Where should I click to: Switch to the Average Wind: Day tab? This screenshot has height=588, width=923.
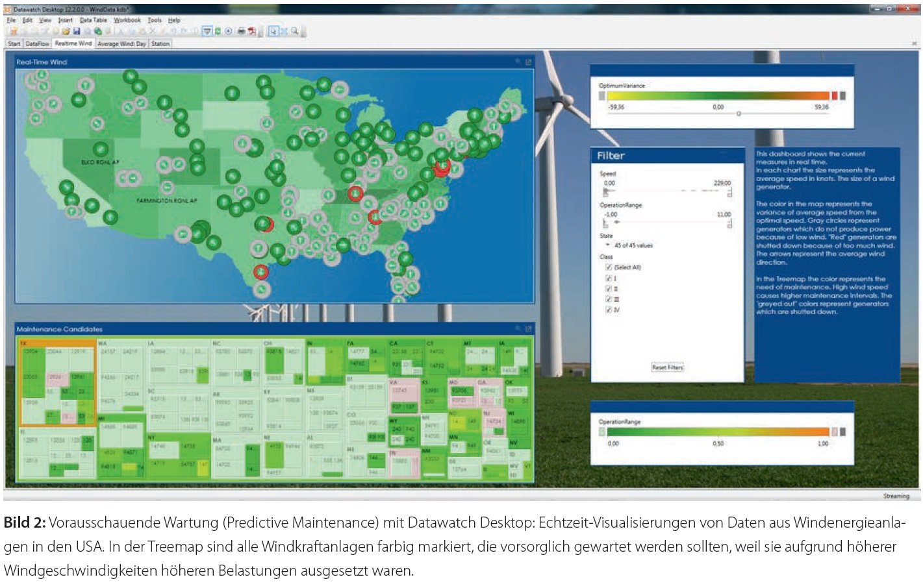pyautogui.click(x=121, y=43)
